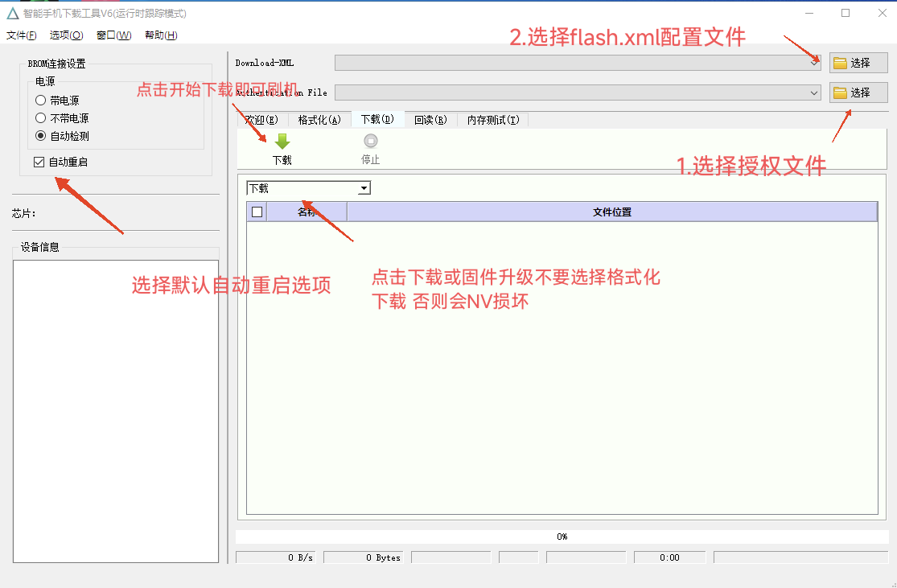Switch to the 下载(D) tab
Viewport: 897px width, 588px height.
(x=377, y=119)
